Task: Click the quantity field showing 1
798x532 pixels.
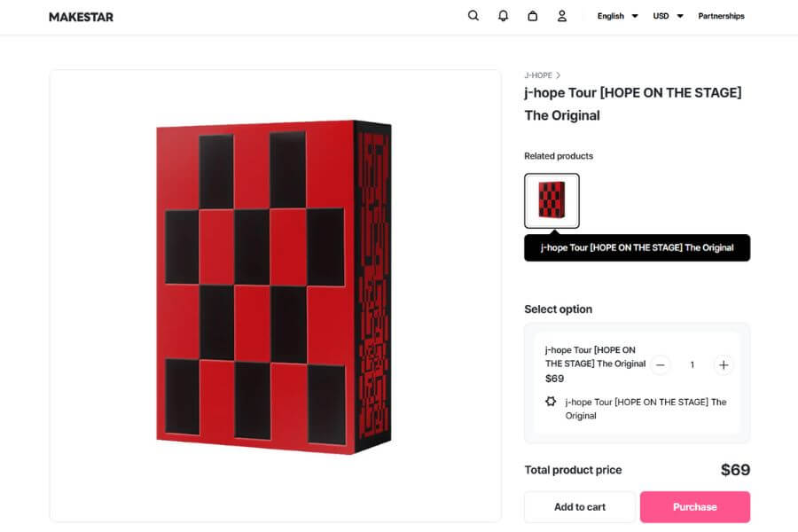Action: click(692, 364)
